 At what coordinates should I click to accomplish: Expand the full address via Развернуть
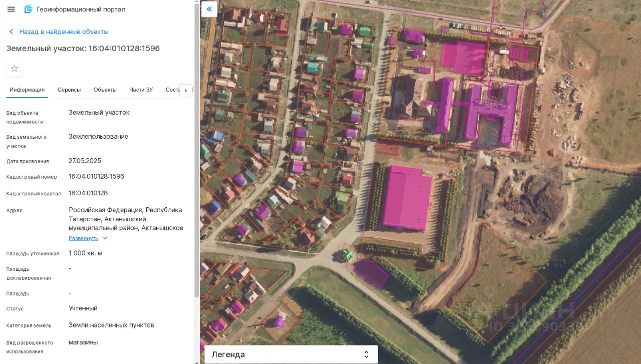[83, 238]
